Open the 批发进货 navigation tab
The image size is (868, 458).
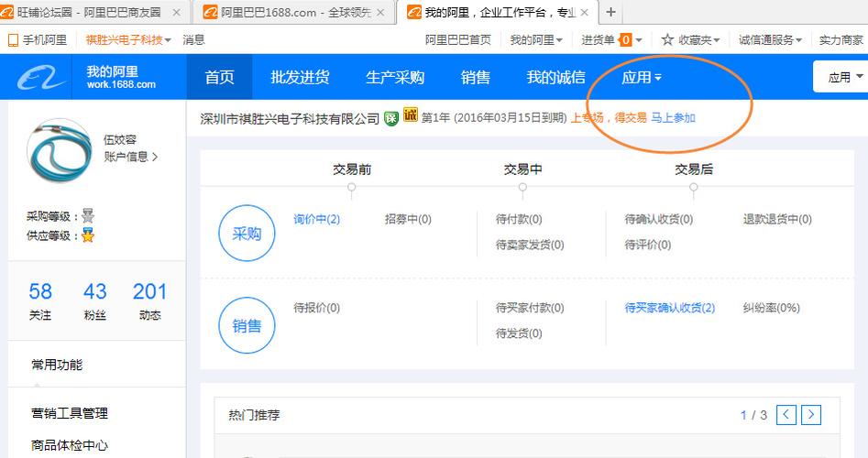[x=300, y=77]
